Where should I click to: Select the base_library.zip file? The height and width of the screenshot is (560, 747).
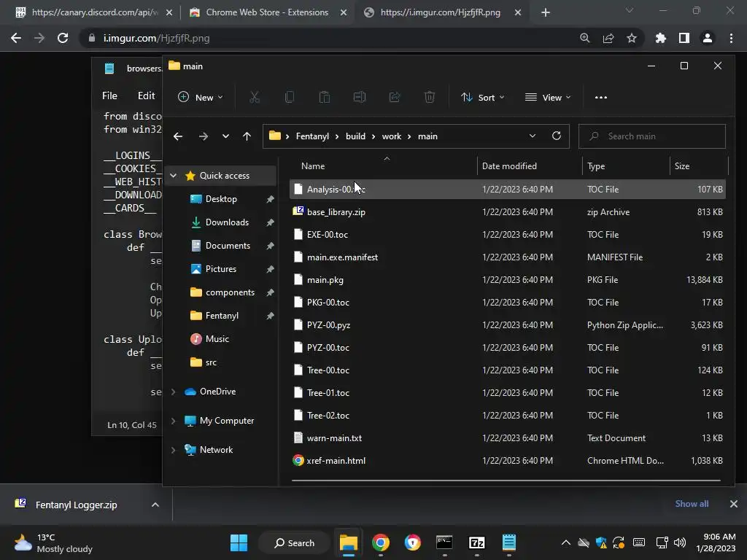click(x=508, y=212)
